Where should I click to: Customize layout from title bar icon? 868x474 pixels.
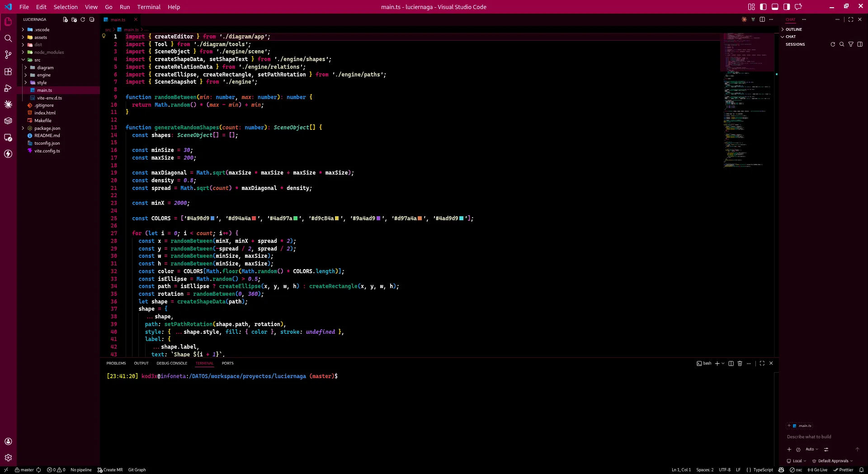(x=751, y=7)
